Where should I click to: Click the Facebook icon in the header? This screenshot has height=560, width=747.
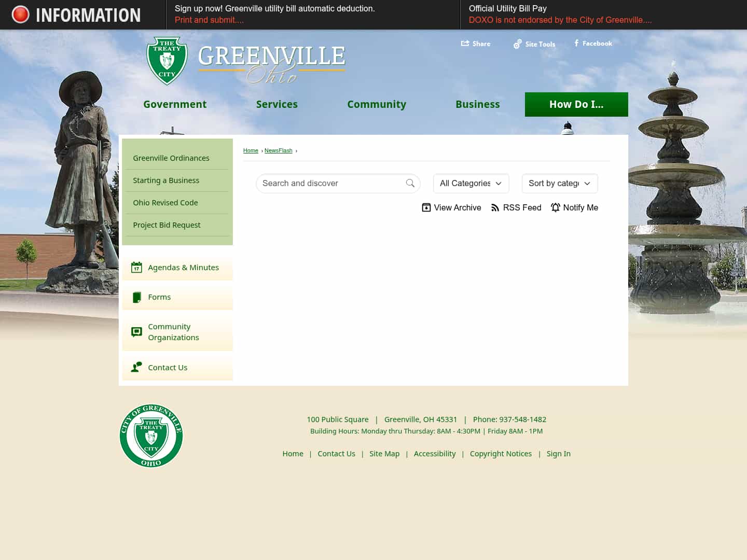(x=576, y=44)
